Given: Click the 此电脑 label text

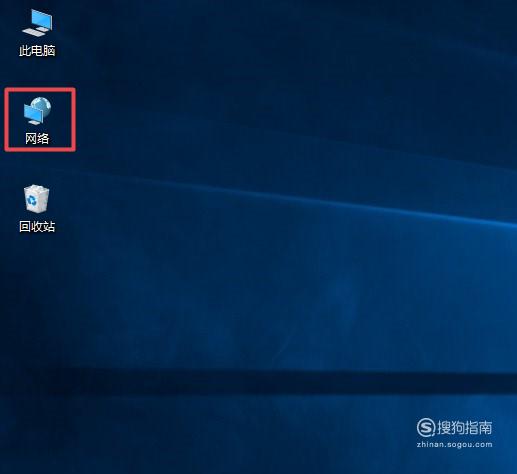Looking at the screenshot, I should point(37,51).
